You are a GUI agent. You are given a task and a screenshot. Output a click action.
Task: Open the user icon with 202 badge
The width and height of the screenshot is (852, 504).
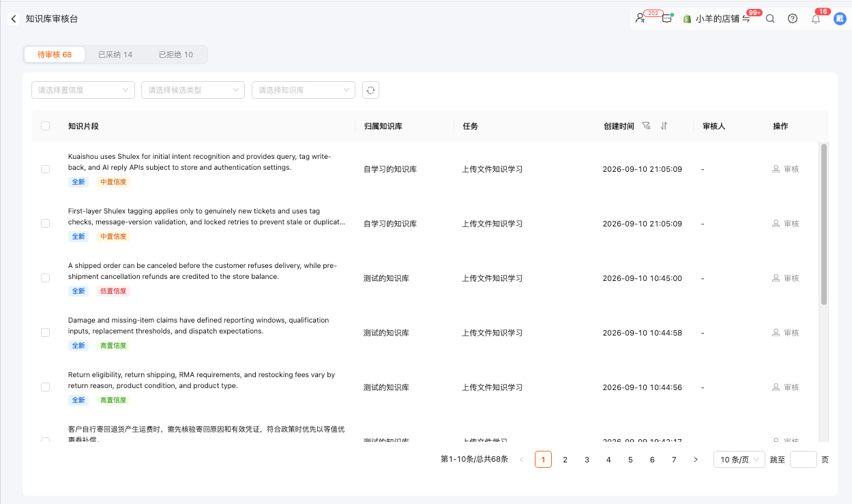pyautogui.click(x=640, y=19)
